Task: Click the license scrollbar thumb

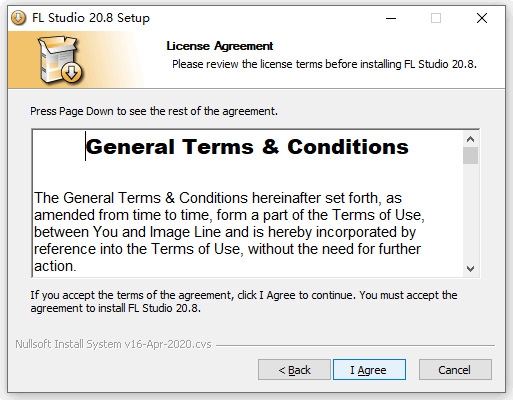Action: pos(470,155)
